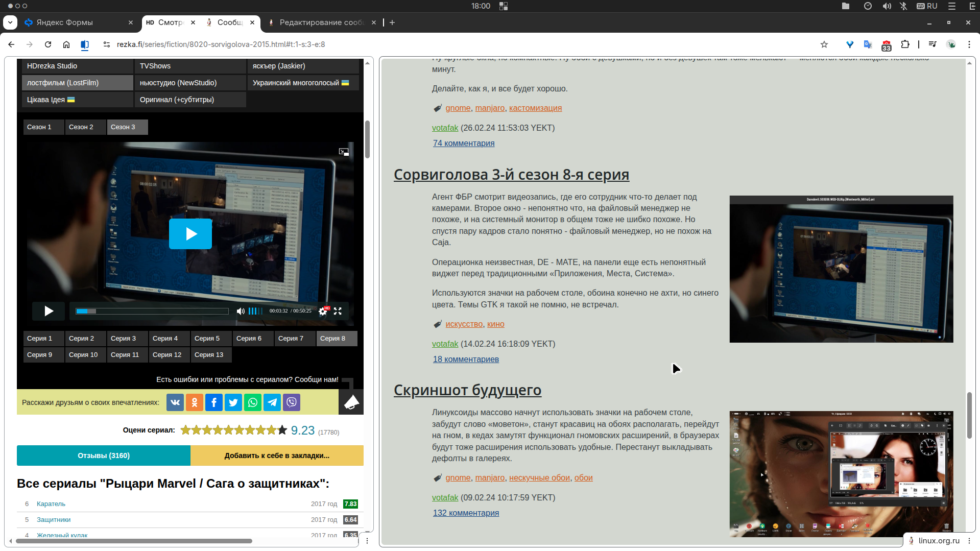Share via the Telegram icon
Screen dimensions: 980x551
click(272, 402)
